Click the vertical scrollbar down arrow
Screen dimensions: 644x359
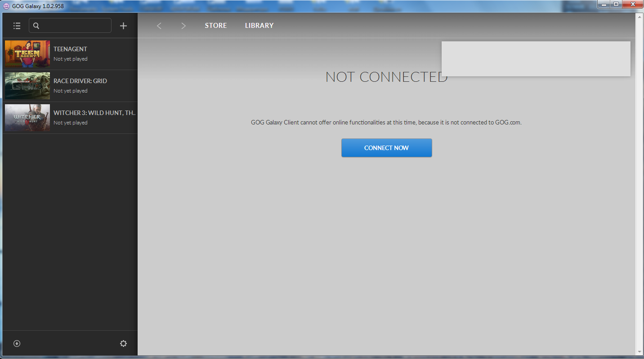coord(640,351)
